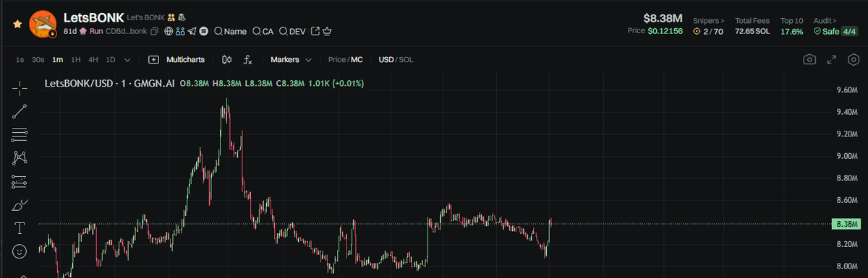Click the 17.6% Top 10 value
The width and height of the screenshot is (868, 278).
791,32
